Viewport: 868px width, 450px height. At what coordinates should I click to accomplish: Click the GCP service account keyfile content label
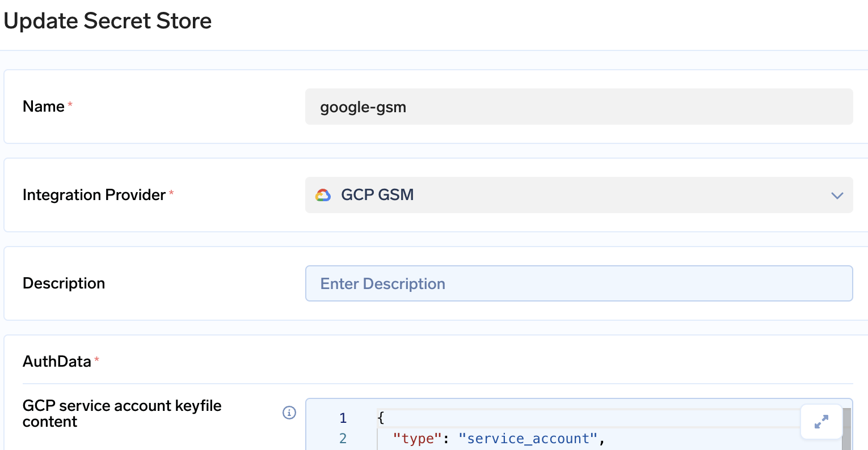coord(122,414)
